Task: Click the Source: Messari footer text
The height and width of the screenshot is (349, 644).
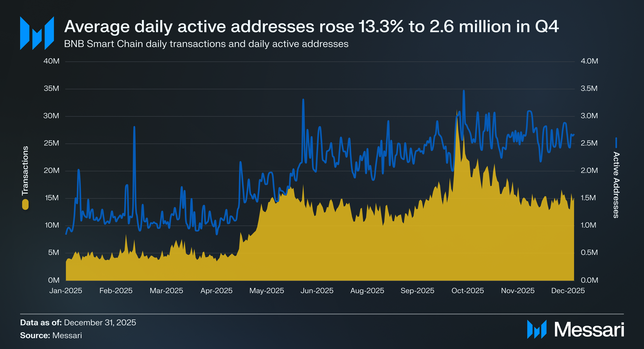Action: click(x=51, y=335)
